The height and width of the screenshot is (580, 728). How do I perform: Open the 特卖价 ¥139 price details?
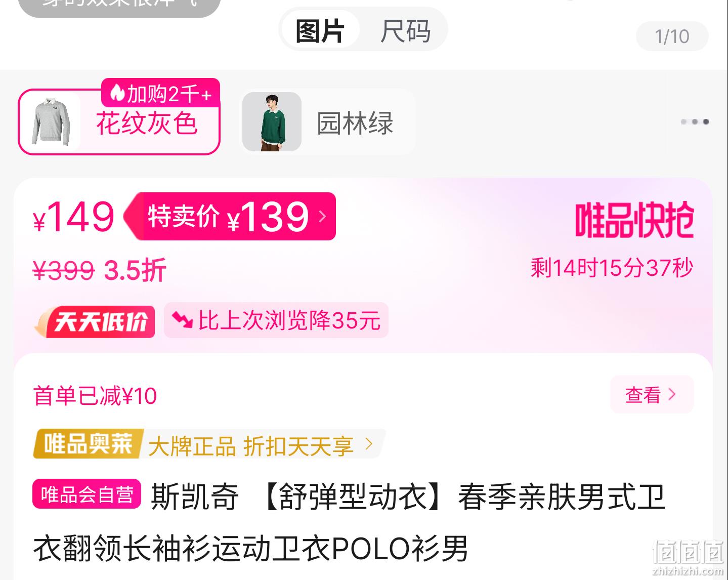pyautogui.click(x=230, y=216)
